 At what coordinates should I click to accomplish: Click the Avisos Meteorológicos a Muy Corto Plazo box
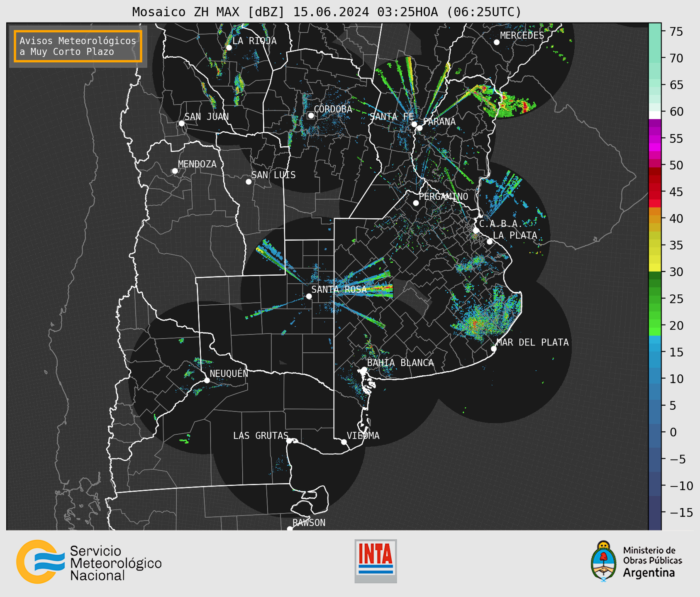(78, 46)
